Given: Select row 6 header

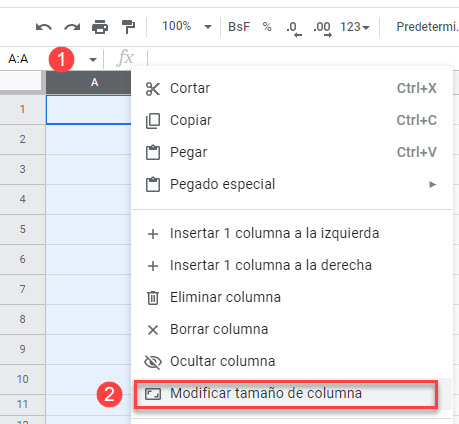Looking at the screenshot, I should (x=22, y=259).
